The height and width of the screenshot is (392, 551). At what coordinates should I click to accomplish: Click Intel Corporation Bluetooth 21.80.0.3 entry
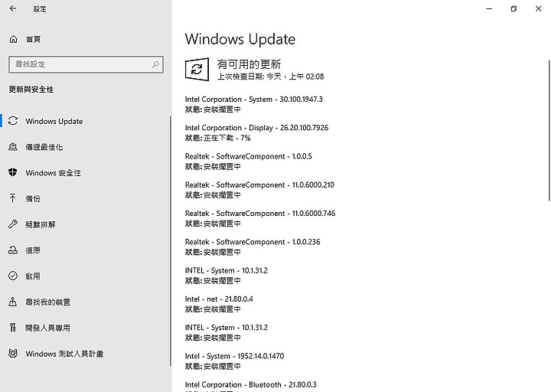(250, 386)
